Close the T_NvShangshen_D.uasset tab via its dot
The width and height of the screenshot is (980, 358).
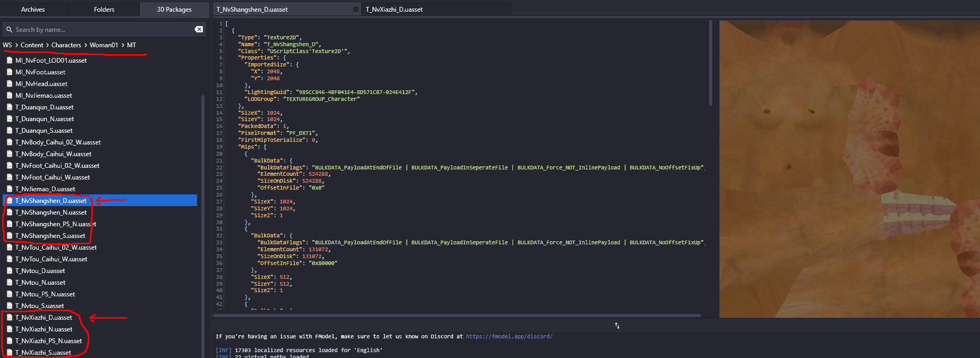click(355, 10)
